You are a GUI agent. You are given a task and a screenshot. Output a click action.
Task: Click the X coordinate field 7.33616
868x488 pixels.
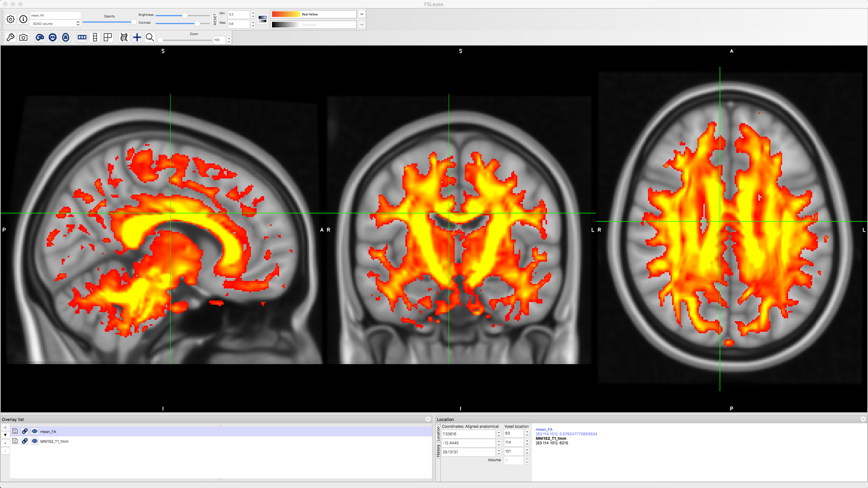pos(468,434)
